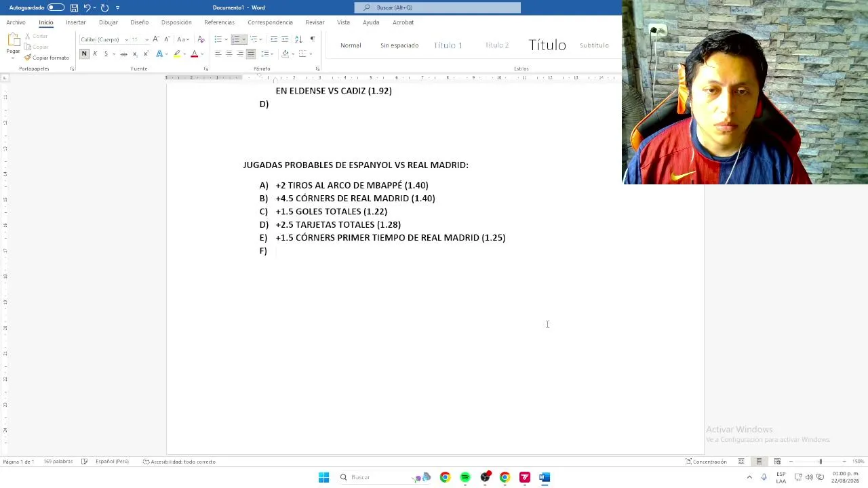Toggle justified text alignment
Viewport: 868px width, 488px height.
point(250,54)
